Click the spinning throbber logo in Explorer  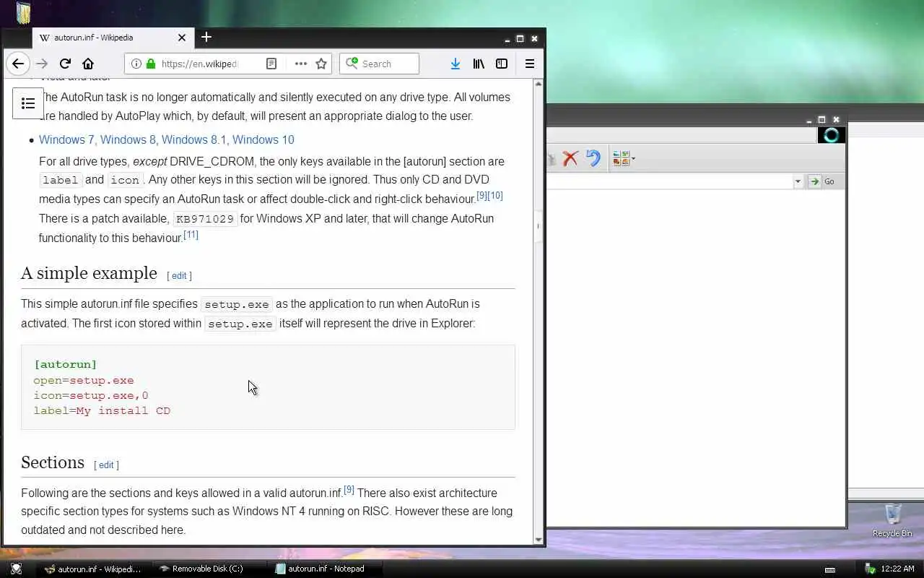[x=831, y=135]
